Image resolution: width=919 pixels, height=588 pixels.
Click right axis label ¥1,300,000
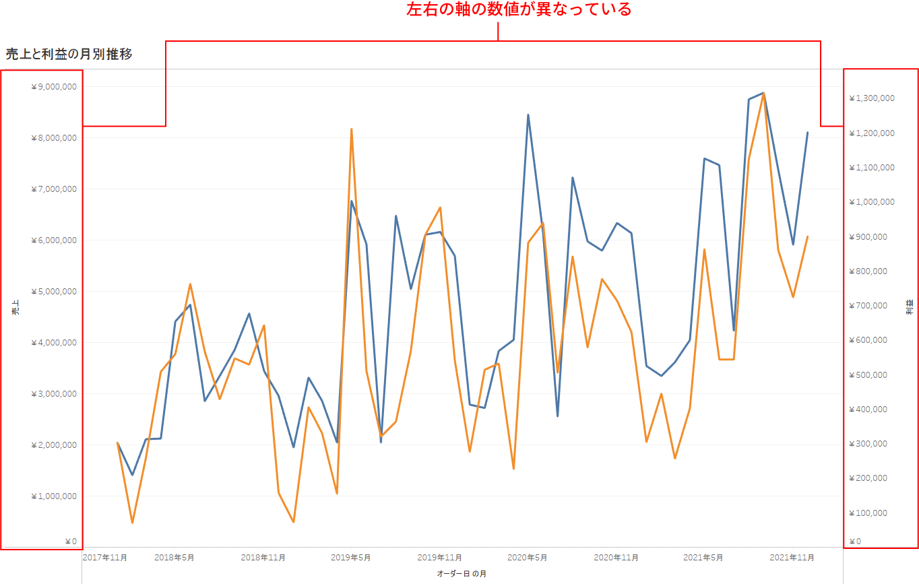871,98
